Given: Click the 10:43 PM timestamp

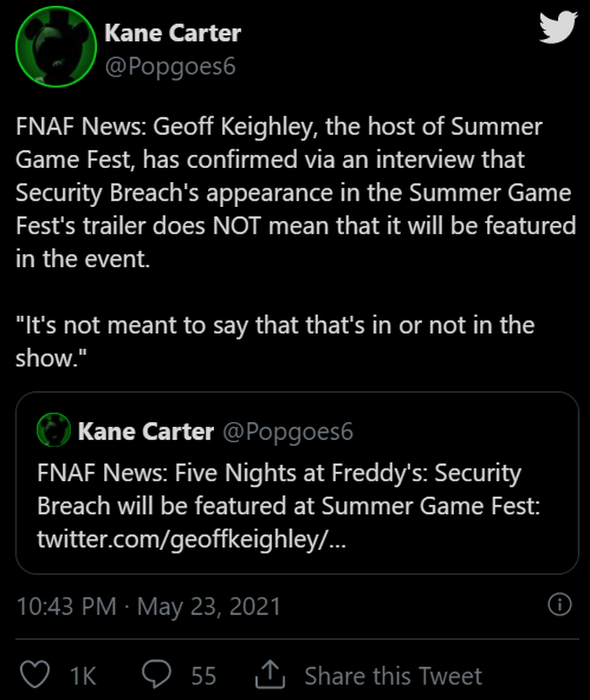Looking at the screenshot, I should [66, 606].
